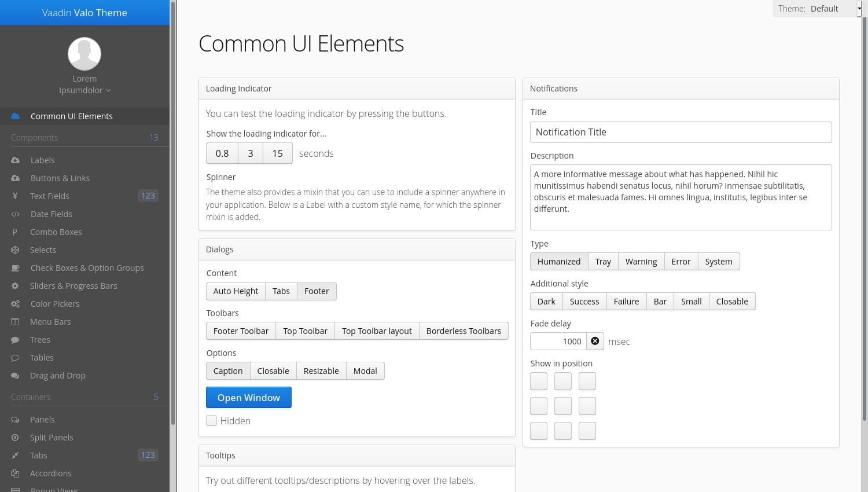Click the Fade delay value field
The height and width of the screenshot is (492, 868).
tap(558, 342)
